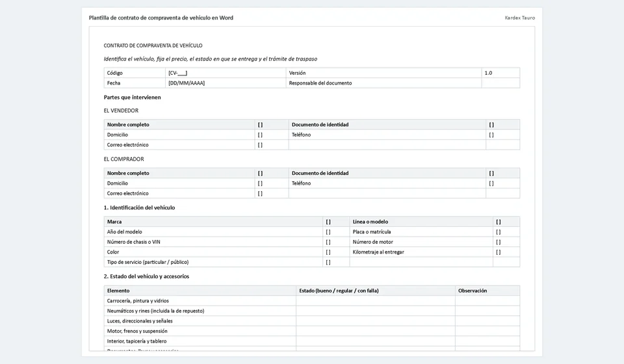This screenshot has height=364, width=624.
Task: Click the '1. Identificación del vehículo' heading
Action: 139,207
